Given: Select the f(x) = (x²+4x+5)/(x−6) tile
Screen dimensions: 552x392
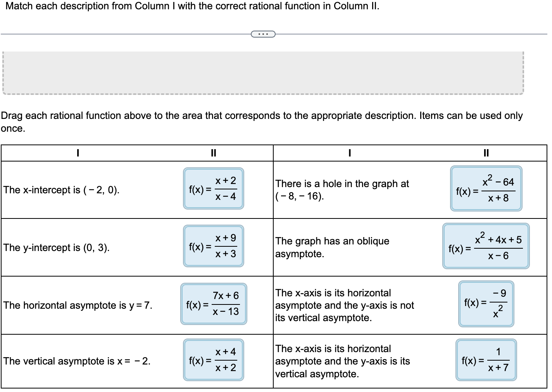Looking at the screenshot, I should [x=486, y=246].
